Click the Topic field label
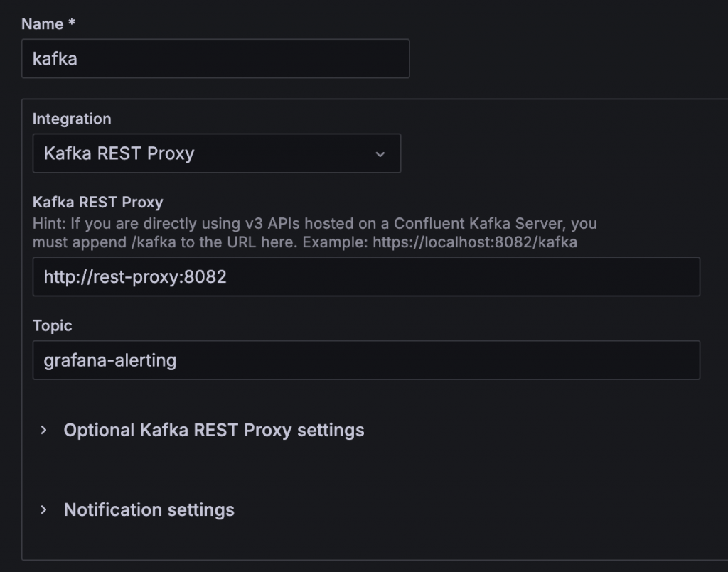Viewport: 728px width, 572px height. 53,325
